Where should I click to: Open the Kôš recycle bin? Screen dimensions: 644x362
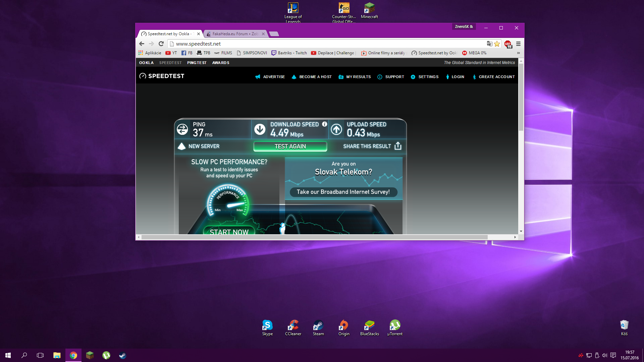624,328
